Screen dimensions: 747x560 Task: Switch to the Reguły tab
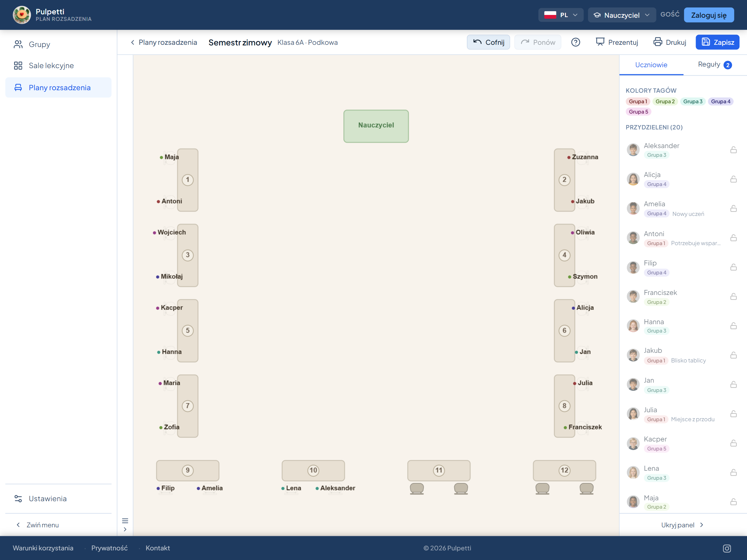(x=715, y=65)
